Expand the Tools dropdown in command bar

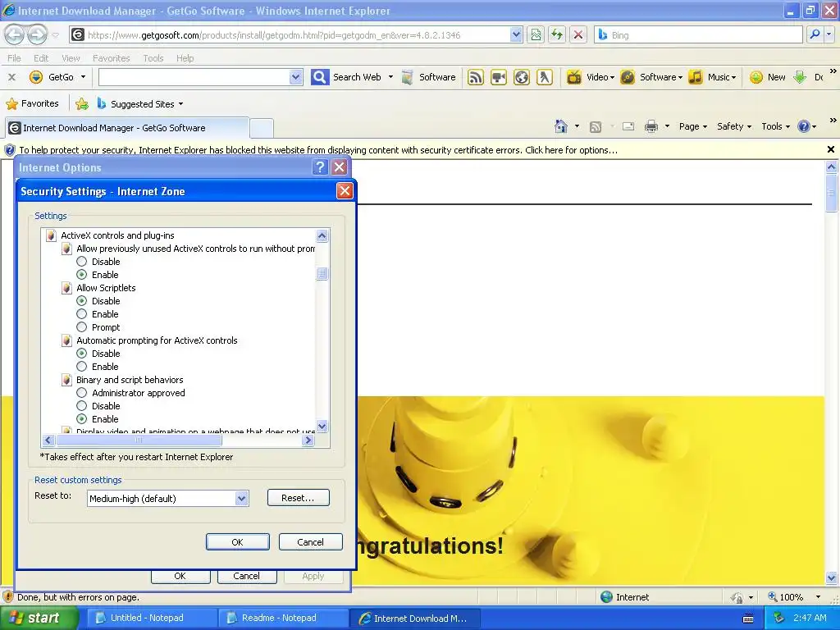(x=776, y=126)
